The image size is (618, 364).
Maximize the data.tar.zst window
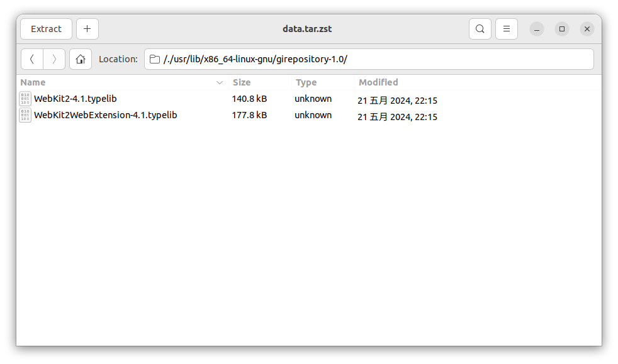pos(561,29)
